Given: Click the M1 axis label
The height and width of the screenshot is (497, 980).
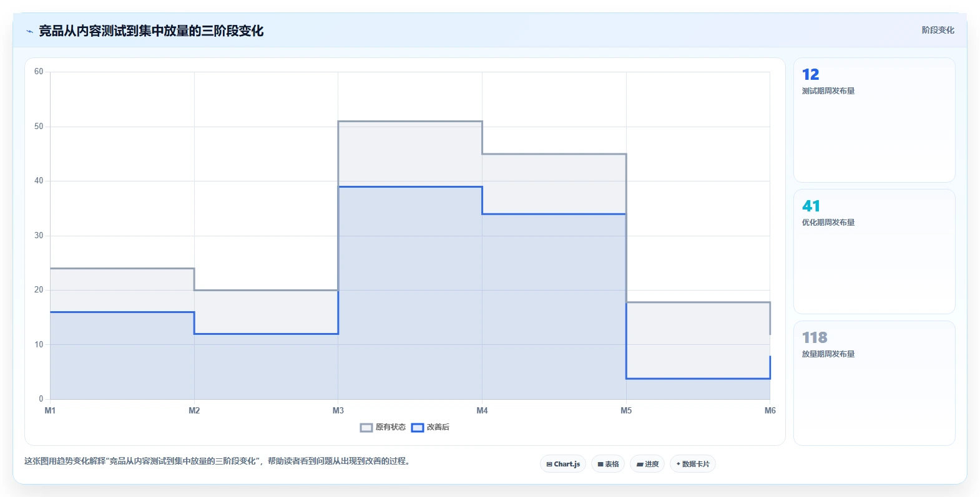Looking at the screenshot, I should tap(50, 410).
